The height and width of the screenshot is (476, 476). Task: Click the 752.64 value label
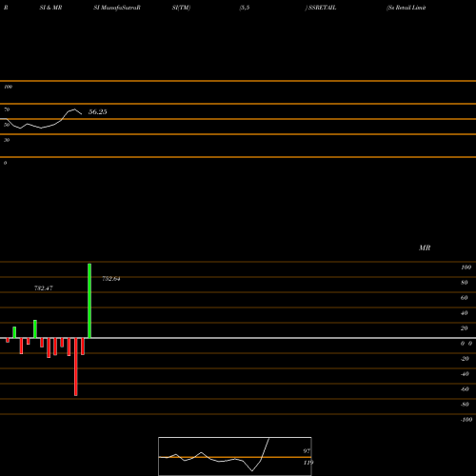tap(111, 279)
